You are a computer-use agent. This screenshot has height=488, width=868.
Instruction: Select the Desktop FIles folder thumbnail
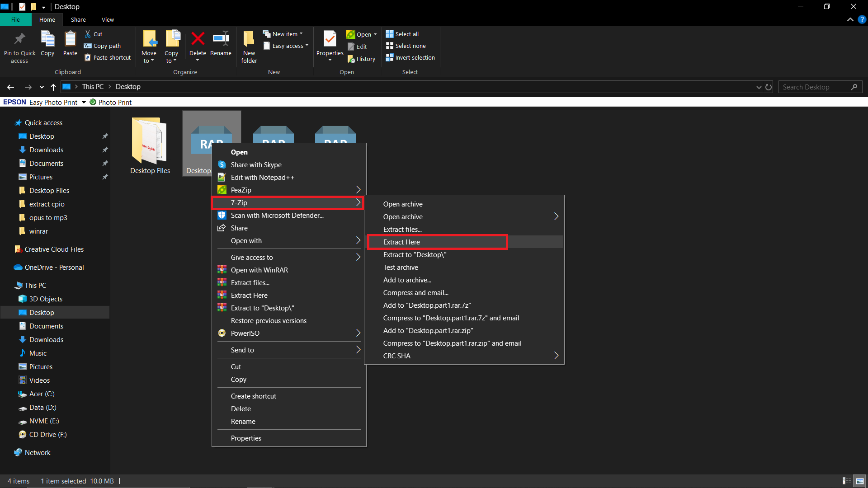[150, 141]
